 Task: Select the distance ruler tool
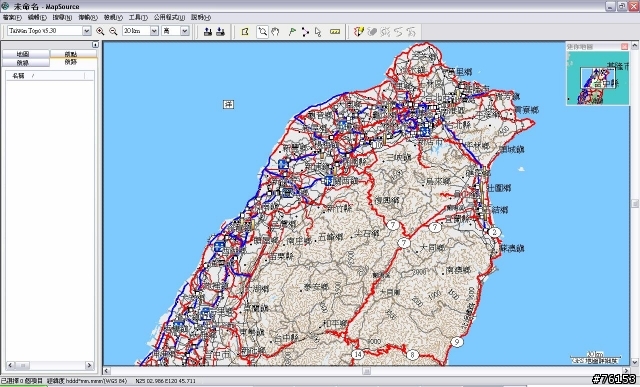pyautogui.click(x=335, y=31)
